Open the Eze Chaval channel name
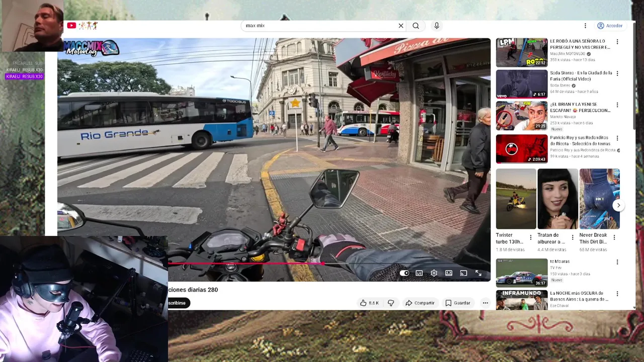Screen dimensions: 644x362 click(559, 306)
